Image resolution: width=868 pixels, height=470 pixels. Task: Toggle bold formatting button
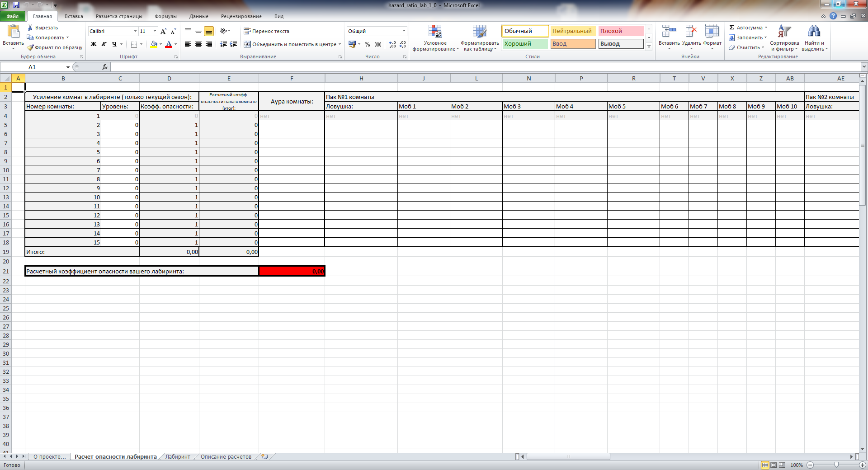coord(94,44)
